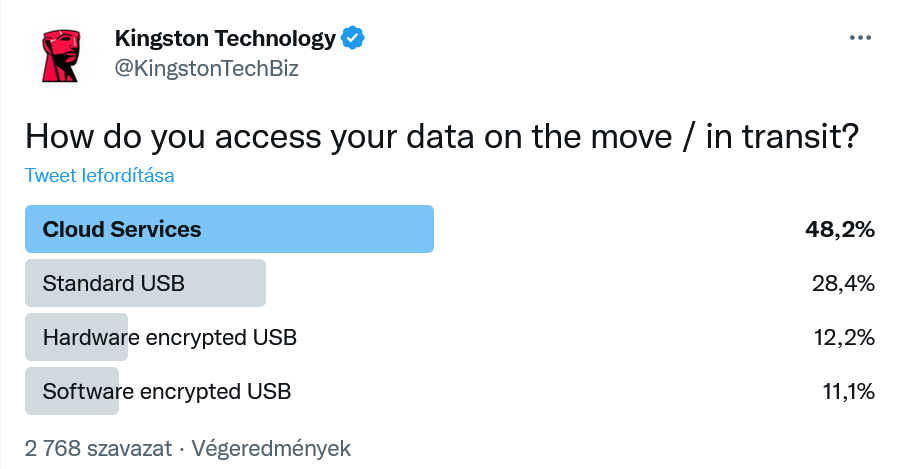
Task: Open the tweet's three-dot more menu
Action: point(860,38)
